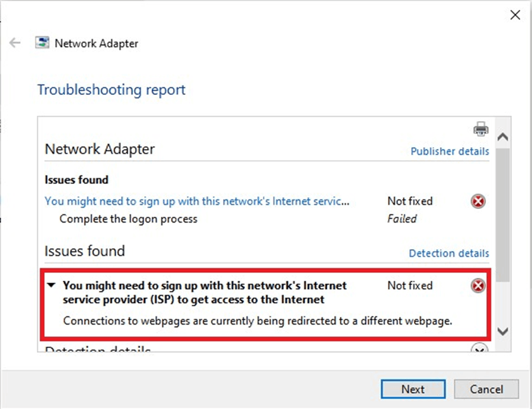Click the Next button

coord(413,389)
